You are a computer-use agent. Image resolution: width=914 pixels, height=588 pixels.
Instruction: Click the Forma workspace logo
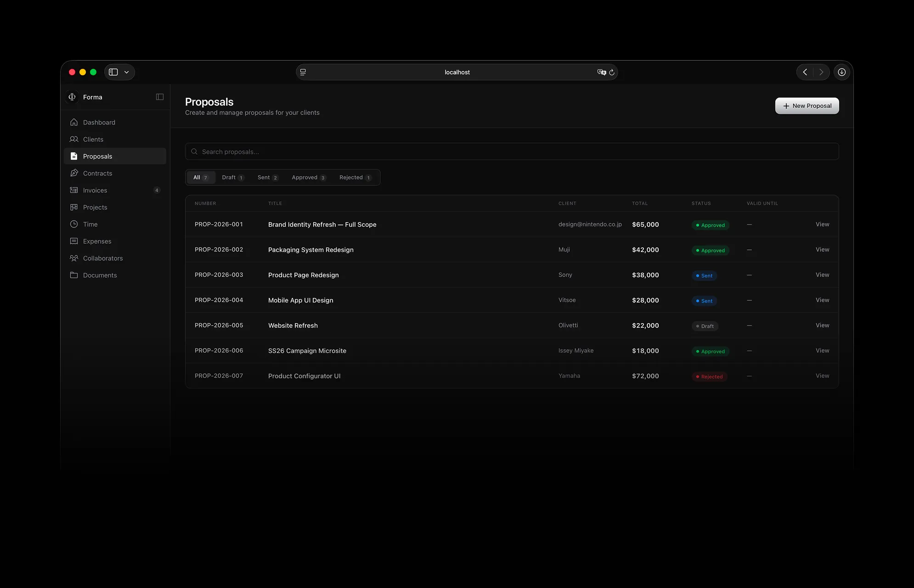click(x=72, y=97)
